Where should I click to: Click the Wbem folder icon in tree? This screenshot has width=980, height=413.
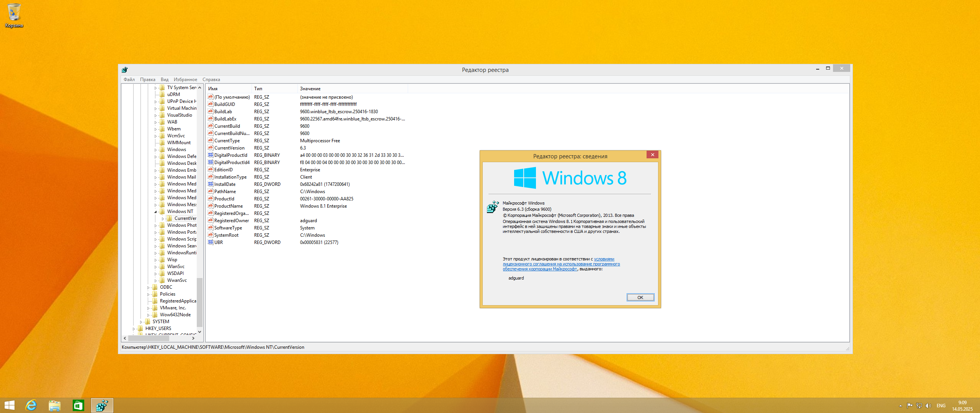click(x=162, y=129)
